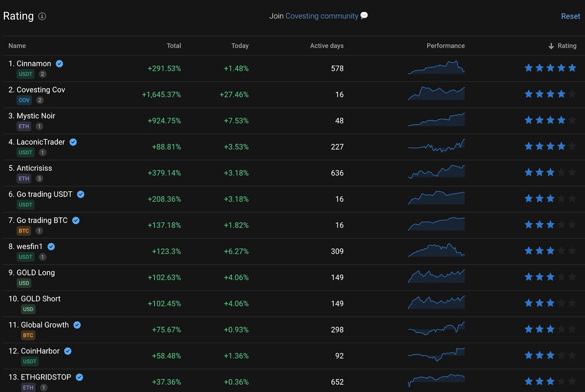Click the number 3 badge under Anticrisiss
585x392 pixels.
pyautogui.click(x=39, y=178)
